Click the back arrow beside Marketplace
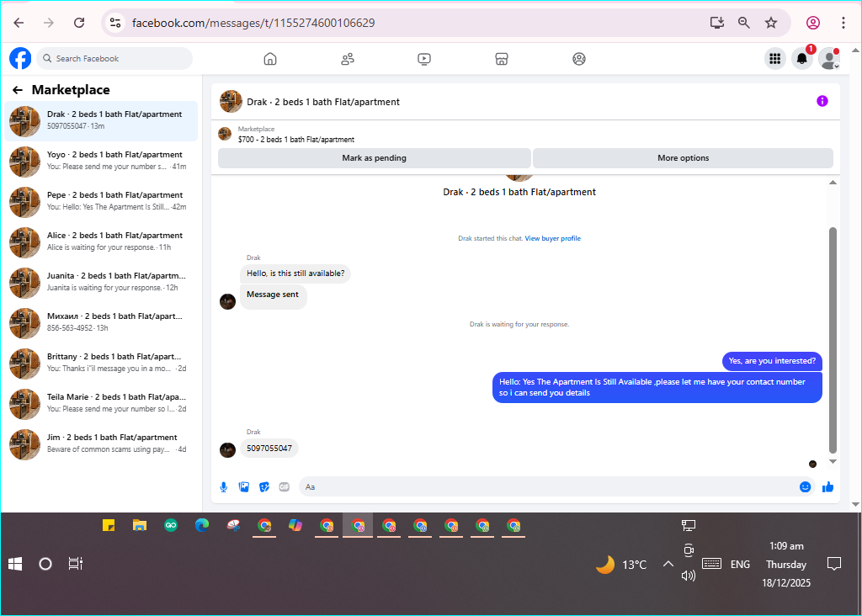 18,90
